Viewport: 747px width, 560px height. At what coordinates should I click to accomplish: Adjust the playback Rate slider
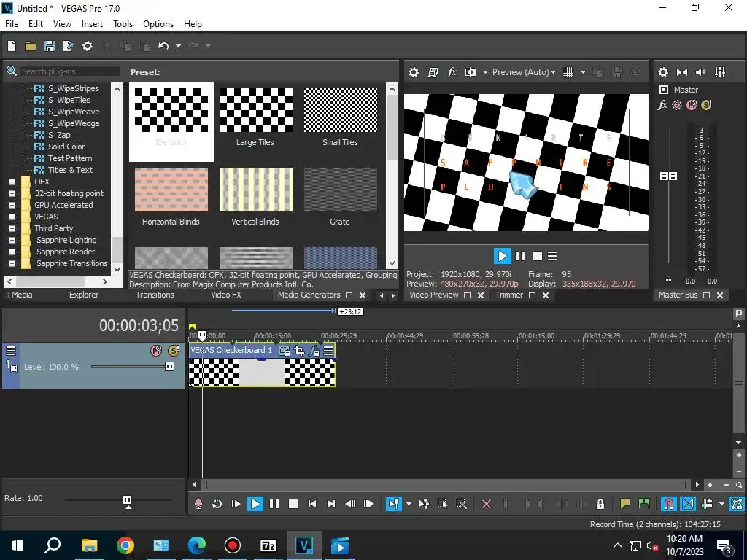[x=127, y=500]
